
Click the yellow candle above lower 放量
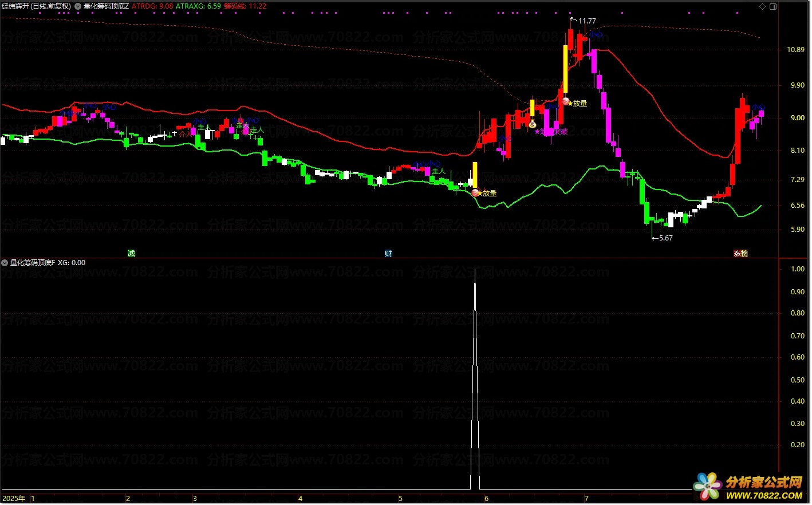pyautogui.click(x=475, y=175)
